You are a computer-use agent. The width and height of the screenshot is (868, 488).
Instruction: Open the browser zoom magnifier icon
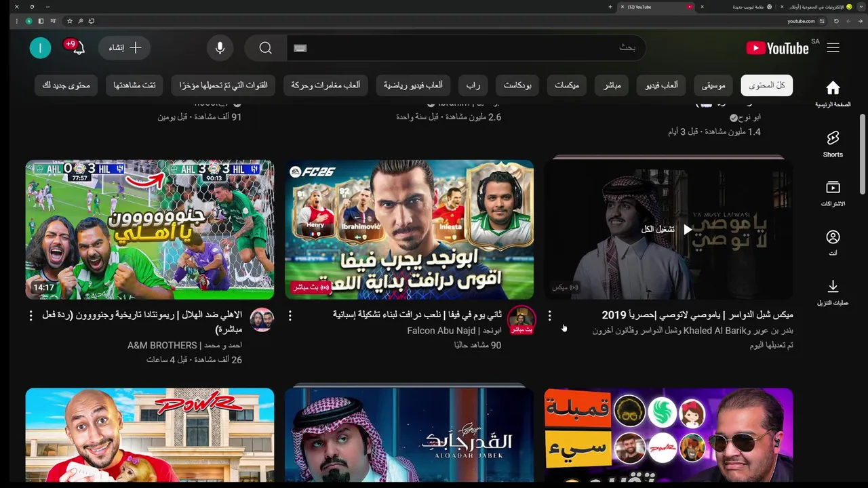point(80,21)
